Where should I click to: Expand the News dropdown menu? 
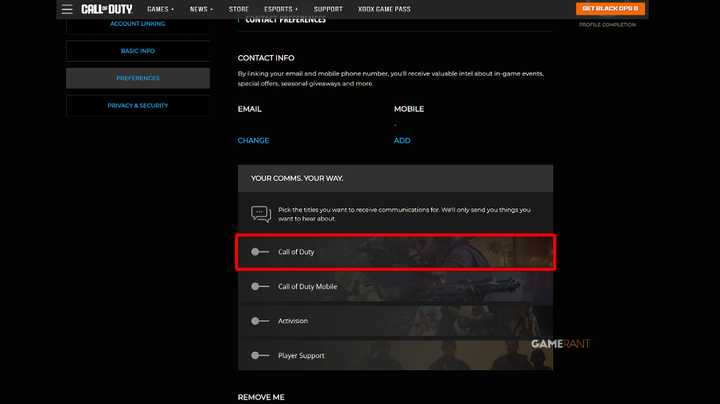(200, 9)
